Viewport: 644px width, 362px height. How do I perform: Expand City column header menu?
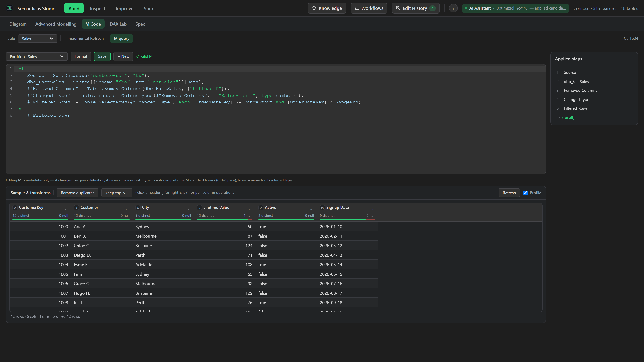188,209
